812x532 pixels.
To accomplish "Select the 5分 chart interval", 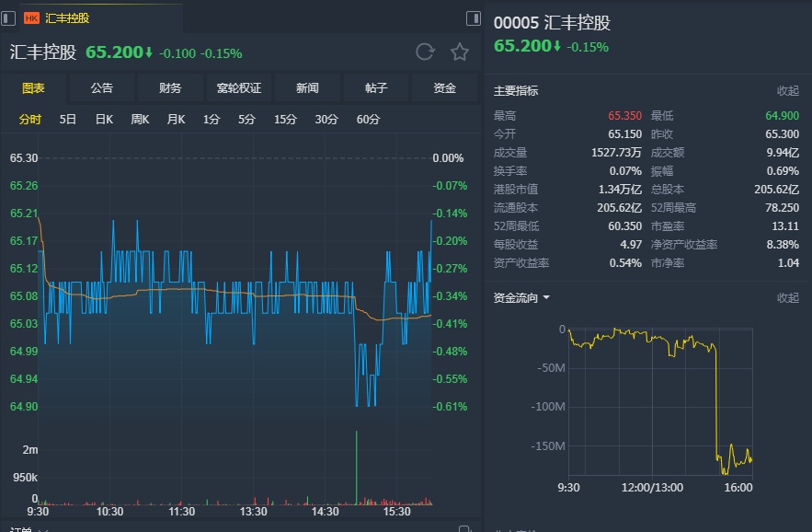I will tap(246, 120).
